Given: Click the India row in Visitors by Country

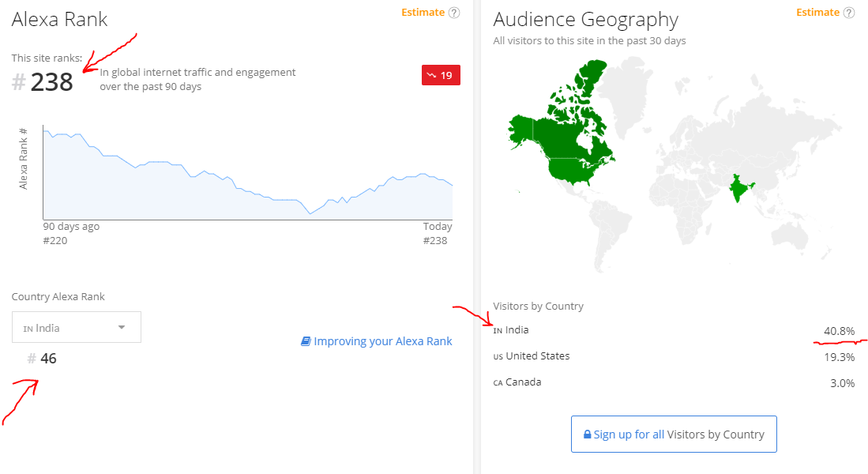Looking at the screenshot, I should 674,330.
